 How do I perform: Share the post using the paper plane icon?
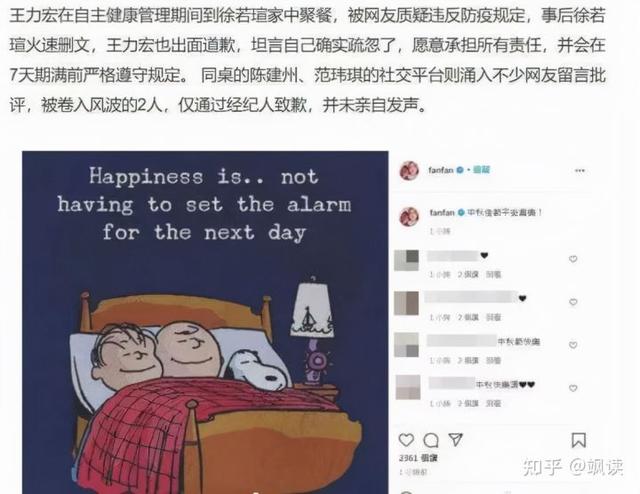(x=456, y=440)
